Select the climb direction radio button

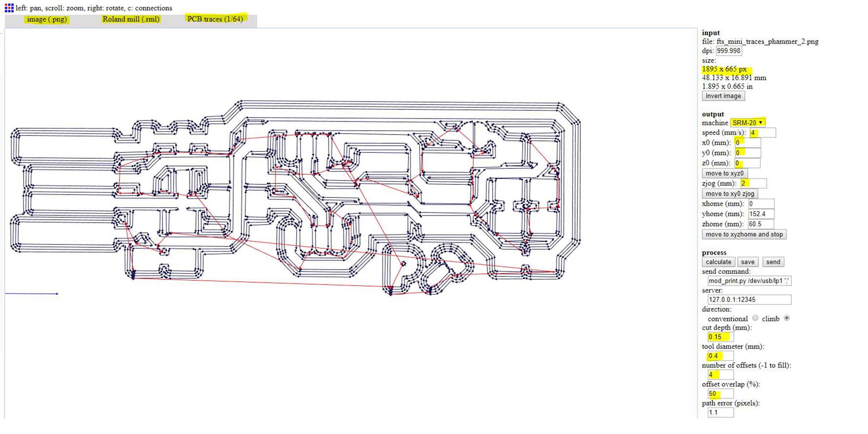click(787, 318)
